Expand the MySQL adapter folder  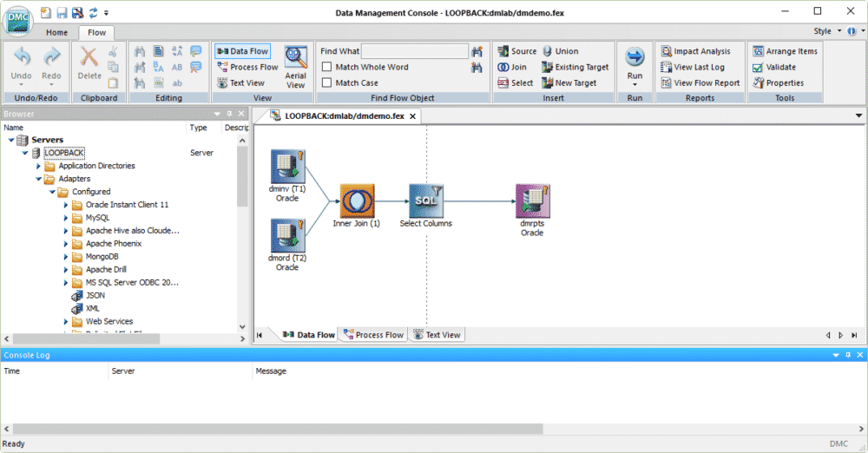(x=66, y=218)
